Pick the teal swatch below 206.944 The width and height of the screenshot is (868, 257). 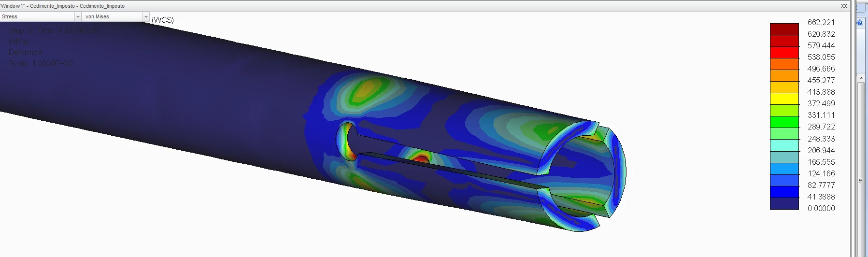784,157
